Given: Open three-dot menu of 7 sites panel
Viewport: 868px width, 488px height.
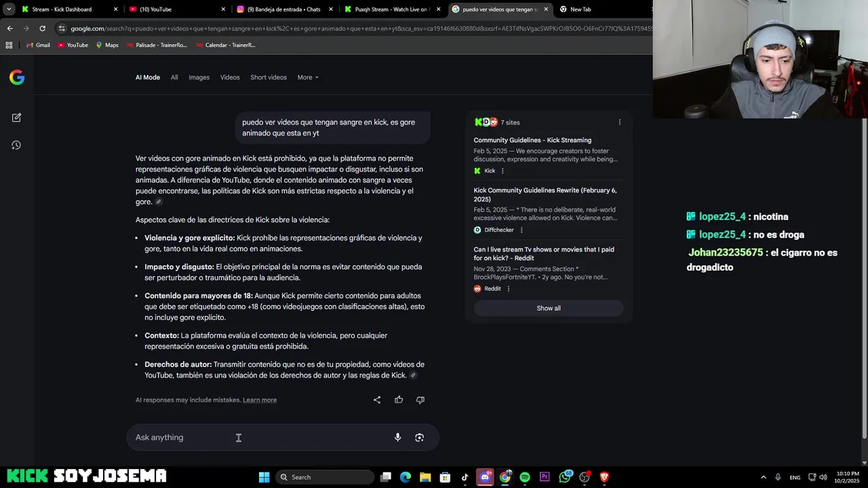Looking at the screenshot, I should [x=619, y=122].
